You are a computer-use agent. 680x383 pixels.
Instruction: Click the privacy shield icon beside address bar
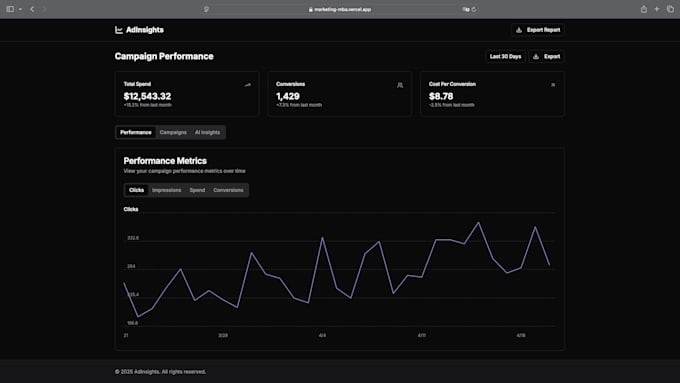click(206, 9)
